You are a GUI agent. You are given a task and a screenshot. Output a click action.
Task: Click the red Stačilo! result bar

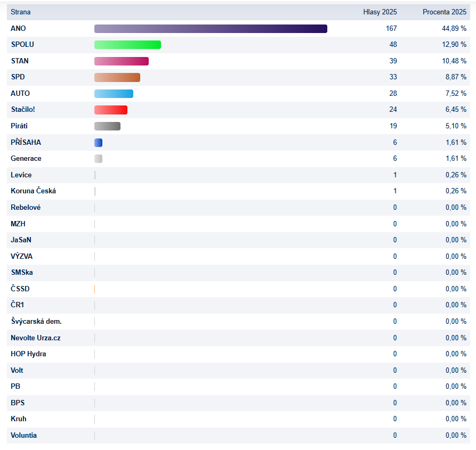tap(111, 110)
